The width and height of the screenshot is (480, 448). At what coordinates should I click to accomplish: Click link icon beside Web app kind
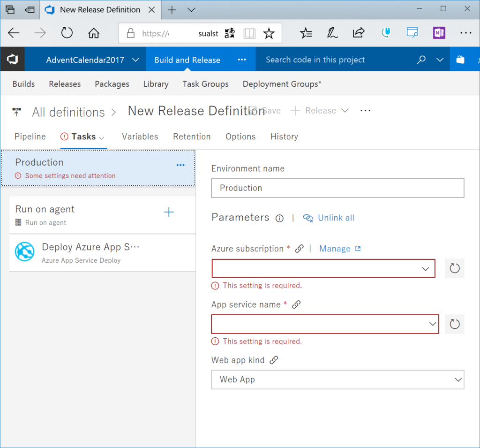[274, 360]
